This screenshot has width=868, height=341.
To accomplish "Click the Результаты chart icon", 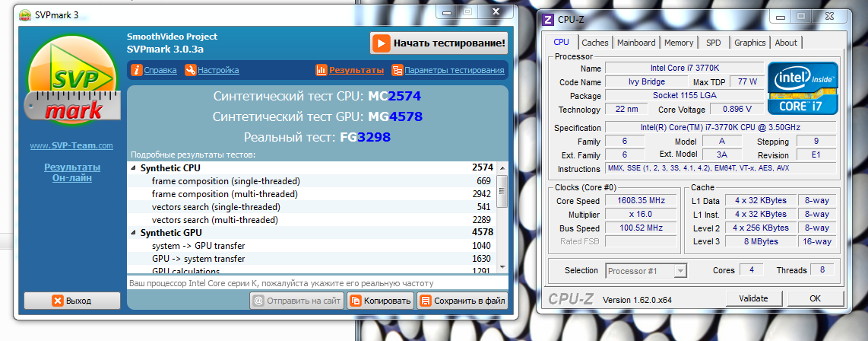I will (x=321, y=70).
